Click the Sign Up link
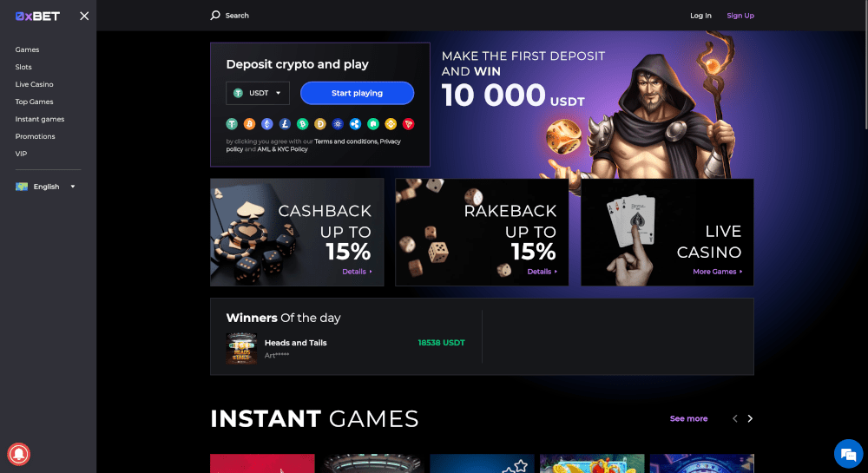Image resolution: width=868 pixels, height=473 pixels. [x=740, y=16]
